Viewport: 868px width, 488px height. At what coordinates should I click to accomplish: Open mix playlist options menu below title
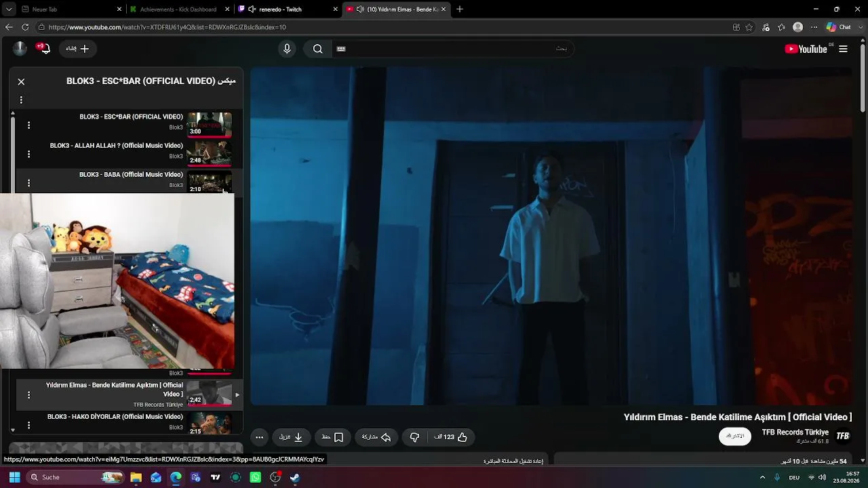coord(21,100)
